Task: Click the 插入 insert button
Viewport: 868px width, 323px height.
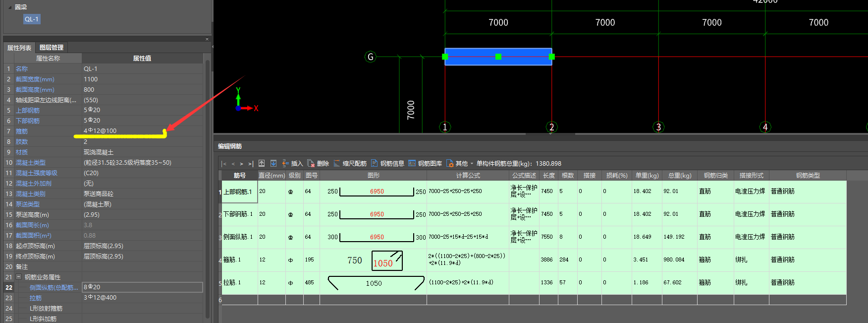Action: click(x=292, y=163)
